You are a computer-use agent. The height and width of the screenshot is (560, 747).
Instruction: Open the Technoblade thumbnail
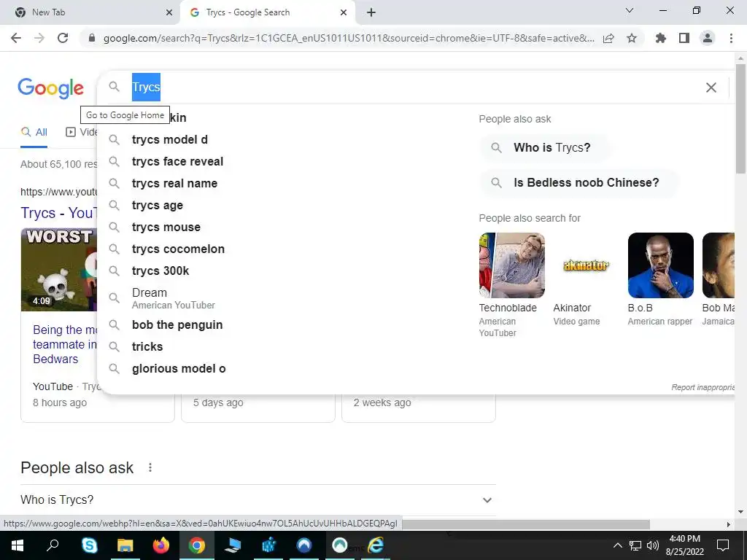pyautogui.click(x=511, y=265)
